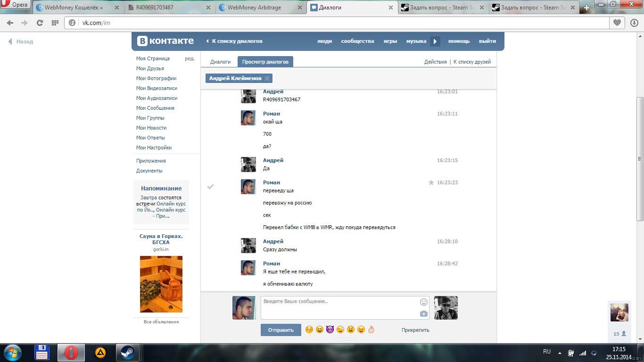Open Мои Друзья in sidebar

150,68
